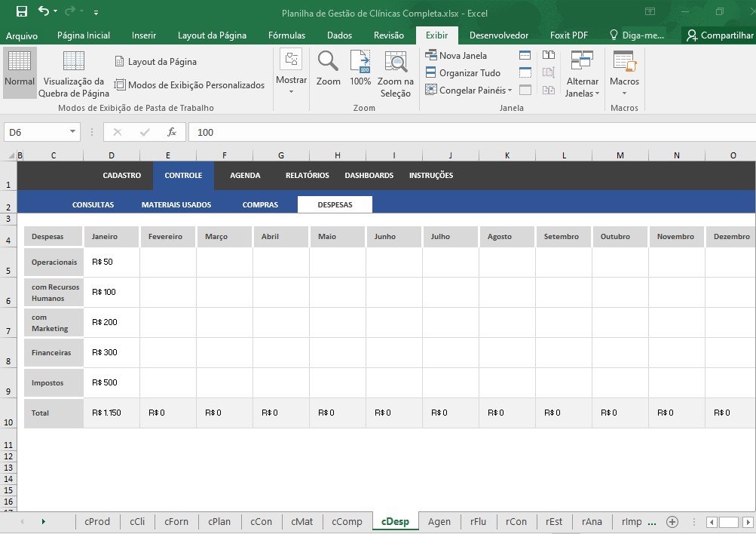Image resolution: width=756 pixels, height=534 pixels.
Task: Open a Nova Janela
Action: [x=457, y=55]
